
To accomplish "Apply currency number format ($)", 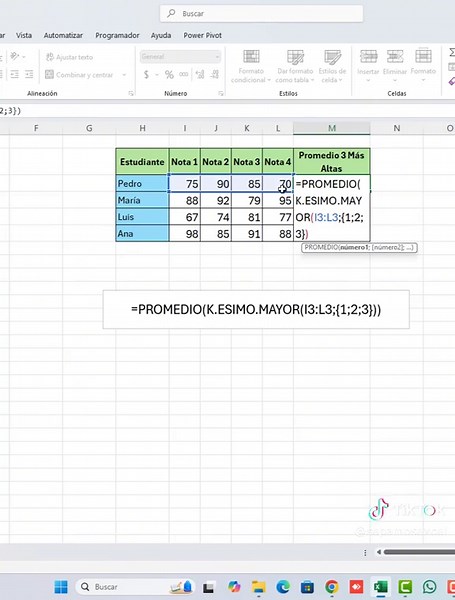I will click(x=146, y=74).
